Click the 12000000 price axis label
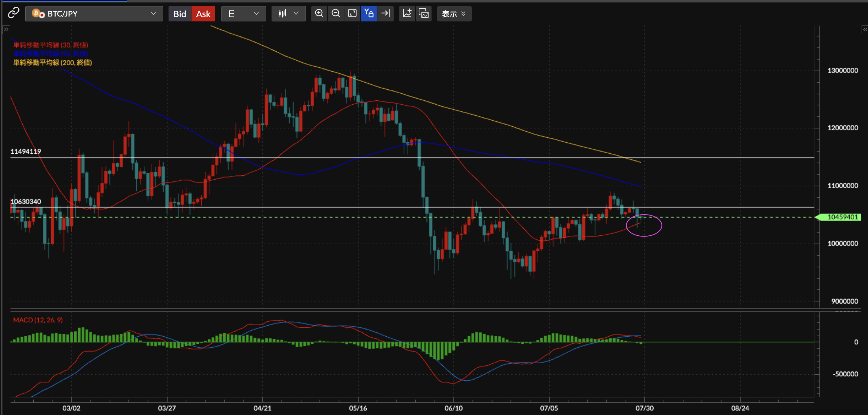The width and height of the screenshot is (868, 415). [842, 128]
